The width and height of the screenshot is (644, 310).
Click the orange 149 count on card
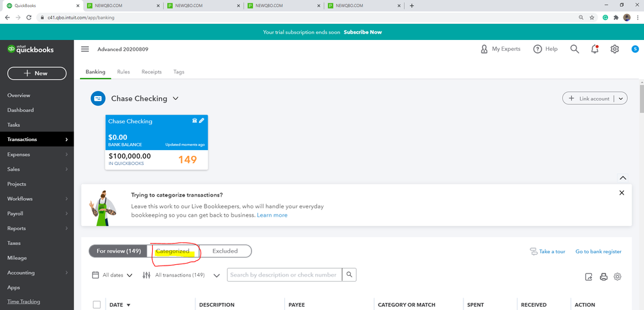pyautogui.click(x=188, y=160)
